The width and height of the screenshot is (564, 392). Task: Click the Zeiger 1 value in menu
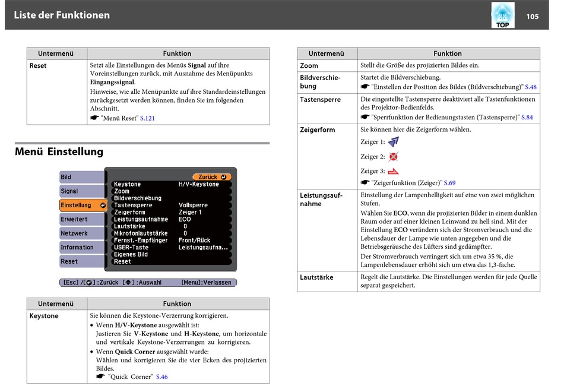tap(190, 213)
